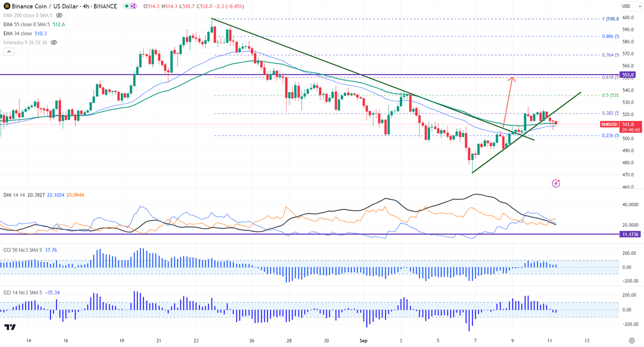Click the purple lightning flash icon
Screen dimensions: 644x347
[x=556, y=183]
